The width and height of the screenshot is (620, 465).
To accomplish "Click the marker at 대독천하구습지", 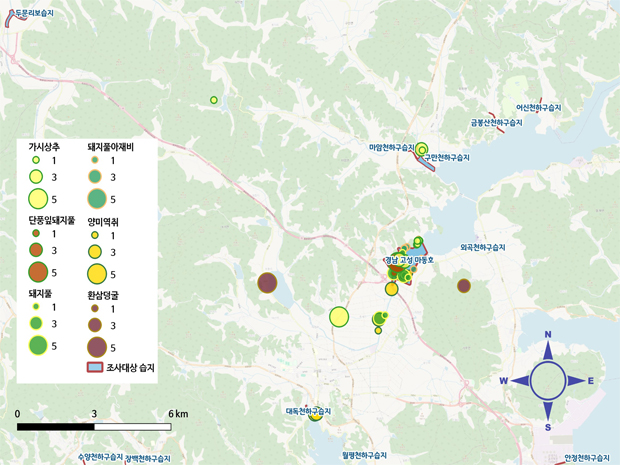I will (x=315, y=416).
